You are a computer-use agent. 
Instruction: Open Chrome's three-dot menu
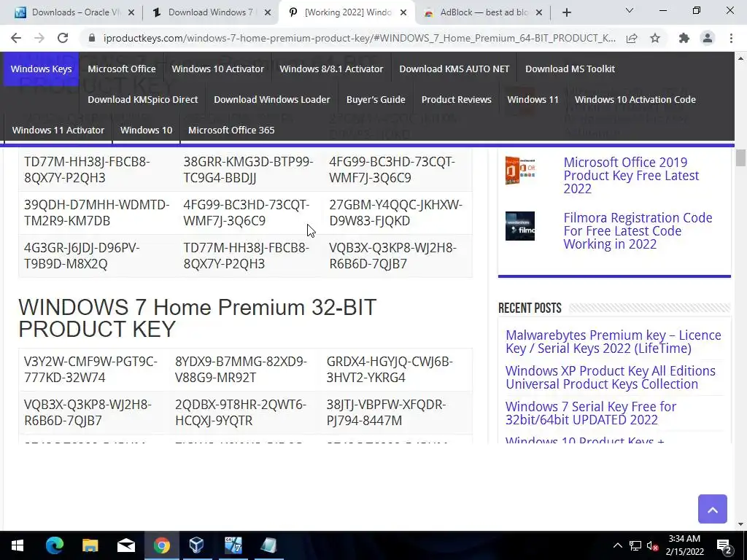click(731, 38)
